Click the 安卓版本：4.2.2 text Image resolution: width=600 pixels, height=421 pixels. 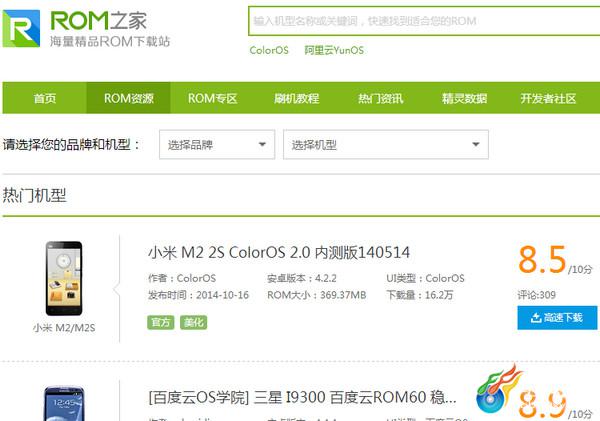302,278
